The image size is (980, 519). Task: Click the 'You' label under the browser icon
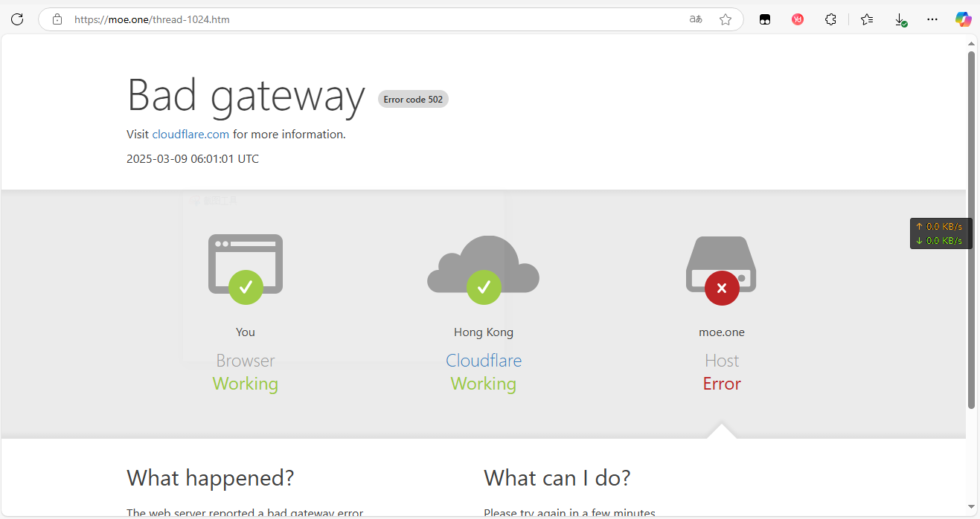click(x=246, y=332)
